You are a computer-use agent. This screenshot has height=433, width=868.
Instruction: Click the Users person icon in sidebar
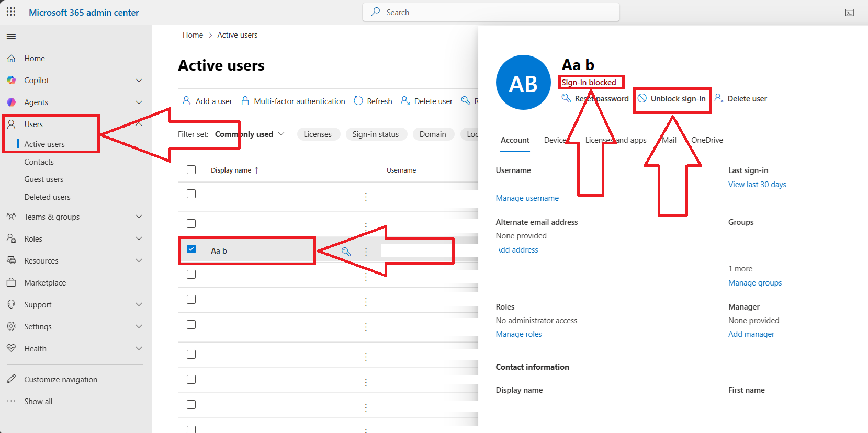coord(11,124)
